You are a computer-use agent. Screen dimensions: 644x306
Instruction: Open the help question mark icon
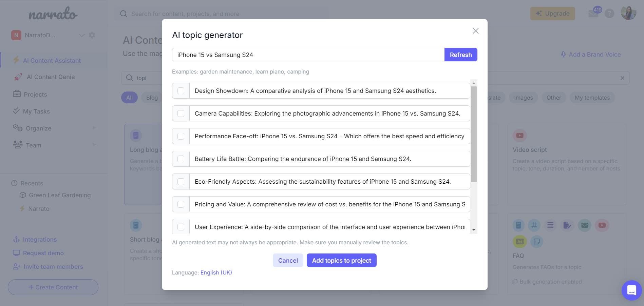(x=609, y=14)
